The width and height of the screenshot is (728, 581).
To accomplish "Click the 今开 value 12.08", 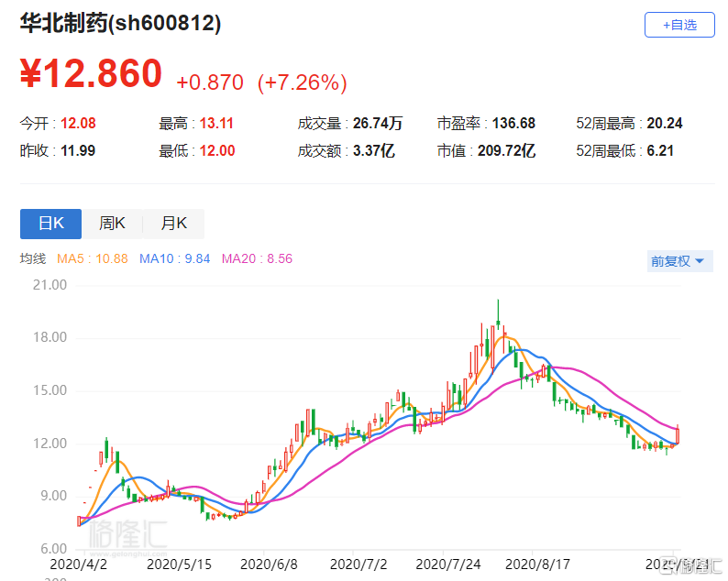I will [78, 124].
